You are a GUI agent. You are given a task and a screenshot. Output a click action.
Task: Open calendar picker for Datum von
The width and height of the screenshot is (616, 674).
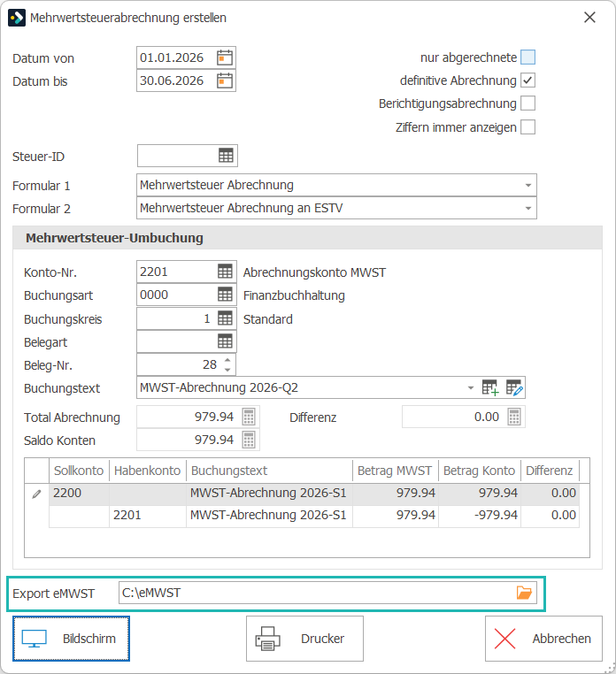225,57
